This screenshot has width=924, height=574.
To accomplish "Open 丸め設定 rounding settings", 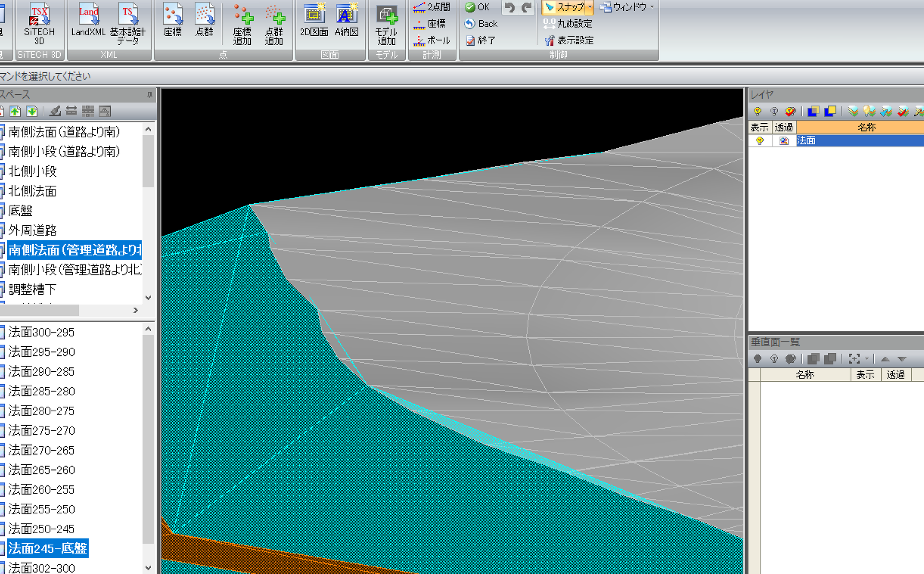I will point(568,24).
